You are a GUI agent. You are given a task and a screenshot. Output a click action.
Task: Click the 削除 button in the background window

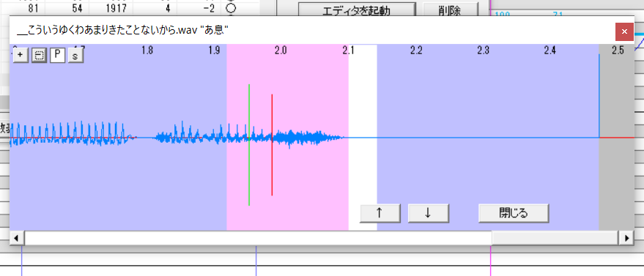click(450, 10)
